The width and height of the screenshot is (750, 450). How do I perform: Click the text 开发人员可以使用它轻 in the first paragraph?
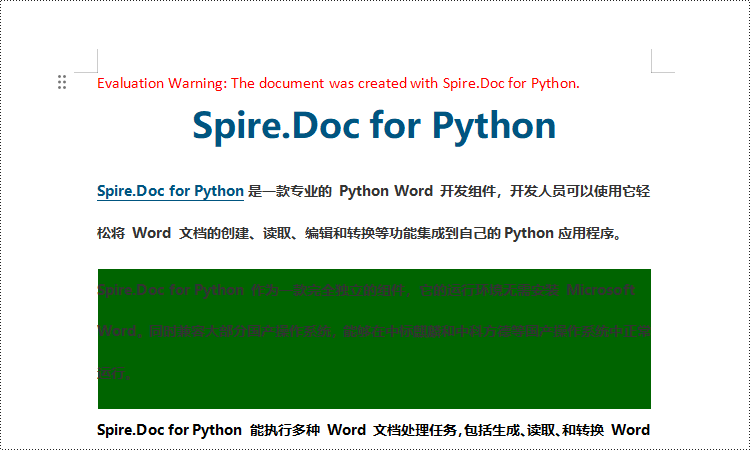pos(580,191)
